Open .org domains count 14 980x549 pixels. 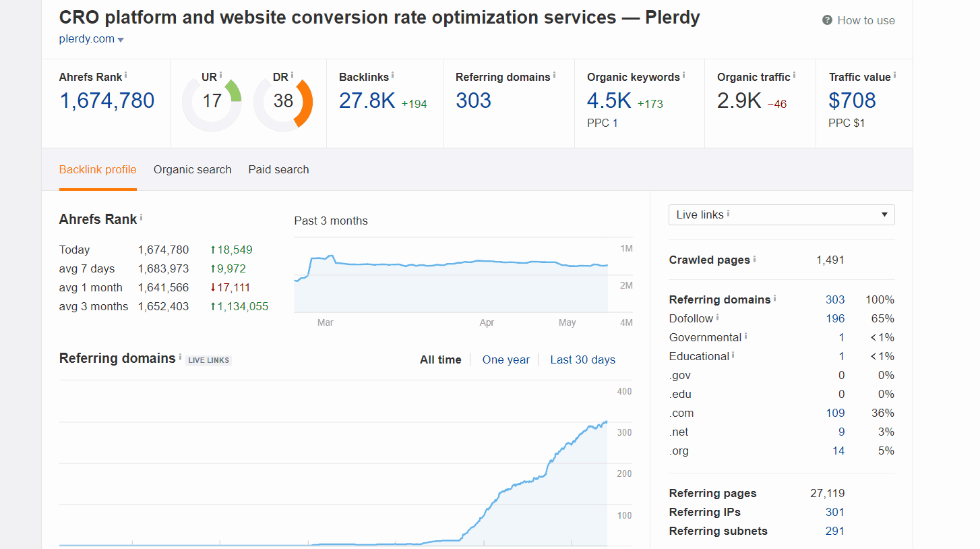click(838, 451)
